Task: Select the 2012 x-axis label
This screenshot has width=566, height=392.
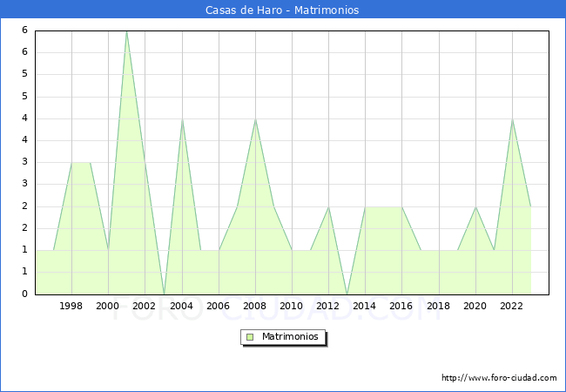Action: pyautogui.click(x=327, y=306)
